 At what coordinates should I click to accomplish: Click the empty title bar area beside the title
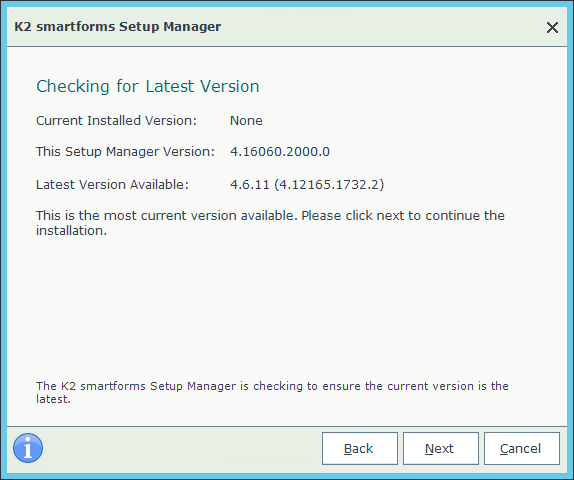click(381, 27)
